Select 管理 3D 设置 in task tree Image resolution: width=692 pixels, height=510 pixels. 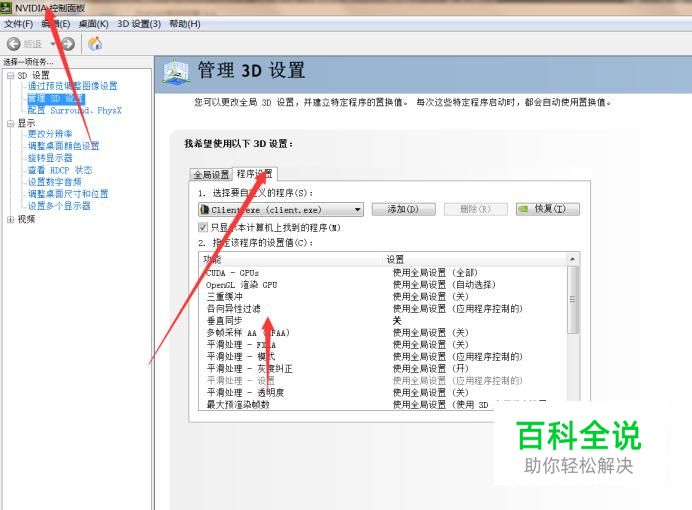coord(56,98)
